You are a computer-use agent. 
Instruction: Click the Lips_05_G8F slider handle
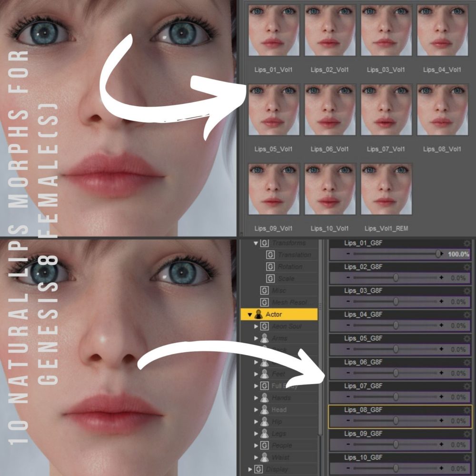tap(396, 349)
